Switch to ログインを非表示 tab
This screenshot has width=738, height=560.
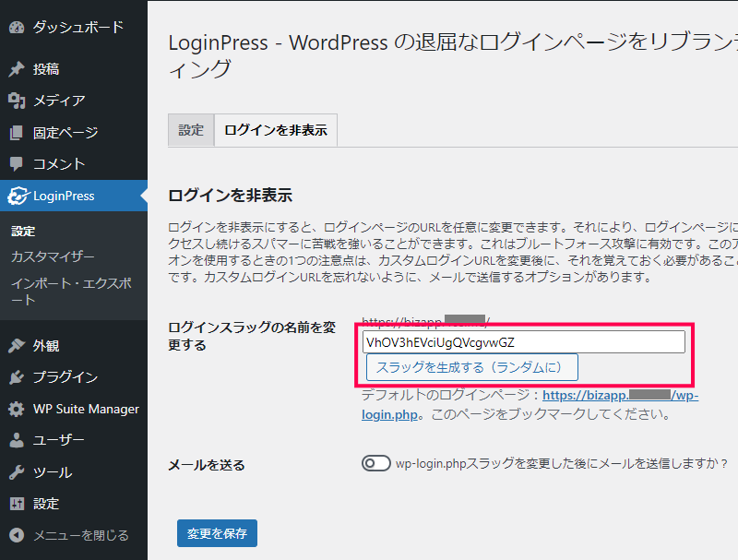[x=276, y=130]
